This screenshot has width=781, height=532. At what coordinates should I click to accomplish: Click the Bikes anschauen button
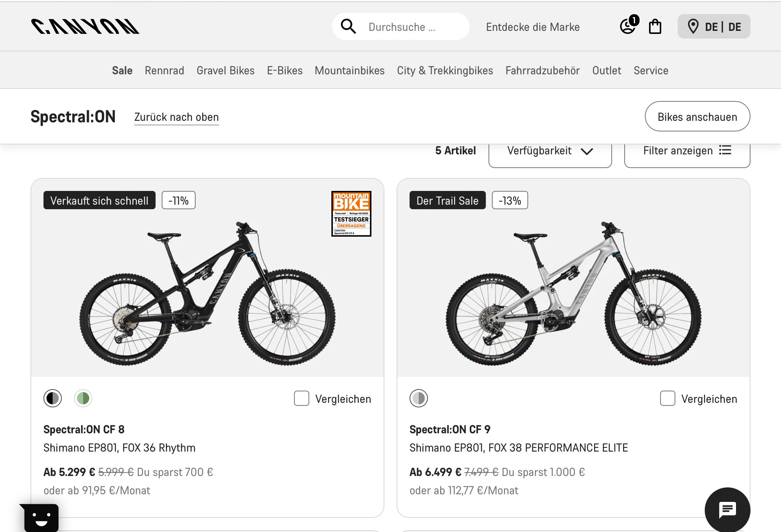tap(697, 117)
